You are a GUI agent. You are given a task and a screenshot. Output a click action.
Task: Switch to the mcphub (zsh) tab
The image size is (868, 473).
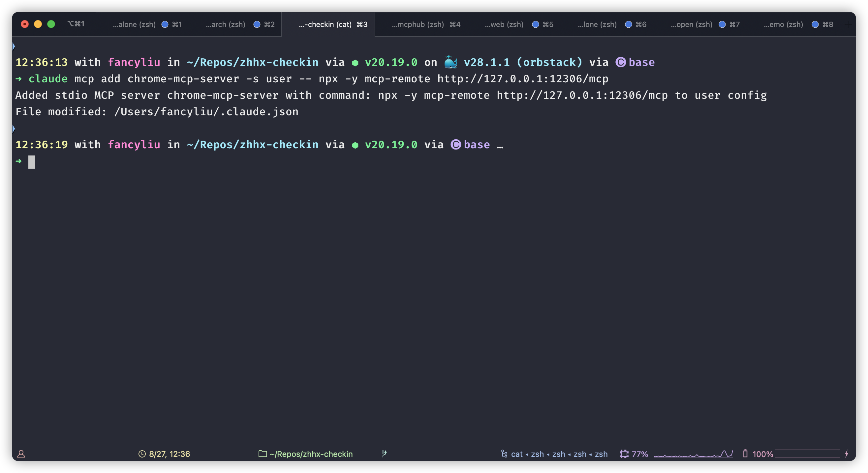point(419,24)
